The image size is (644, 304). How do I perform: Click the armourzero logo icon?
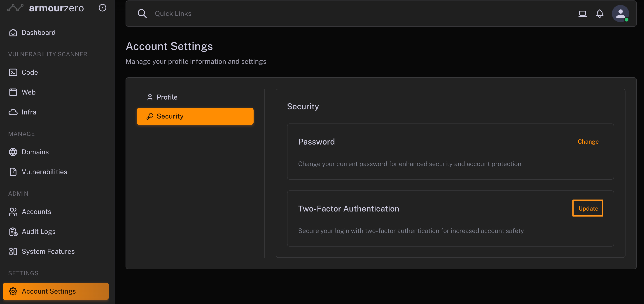click(15, 8)
